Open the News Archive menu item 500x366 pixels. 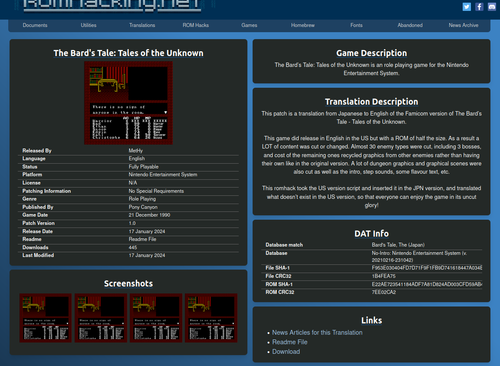click(463, 25)
